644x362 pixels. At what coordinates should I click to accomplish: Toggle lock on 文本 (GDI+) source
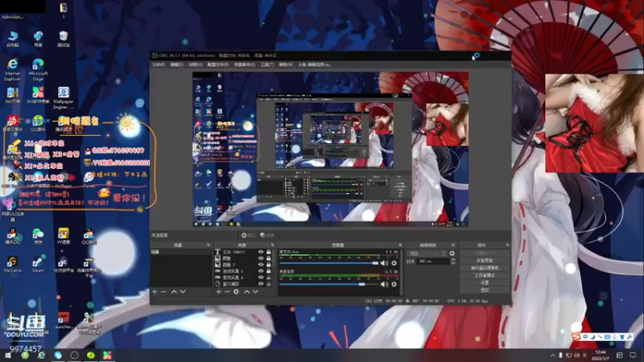click(269, 252)
